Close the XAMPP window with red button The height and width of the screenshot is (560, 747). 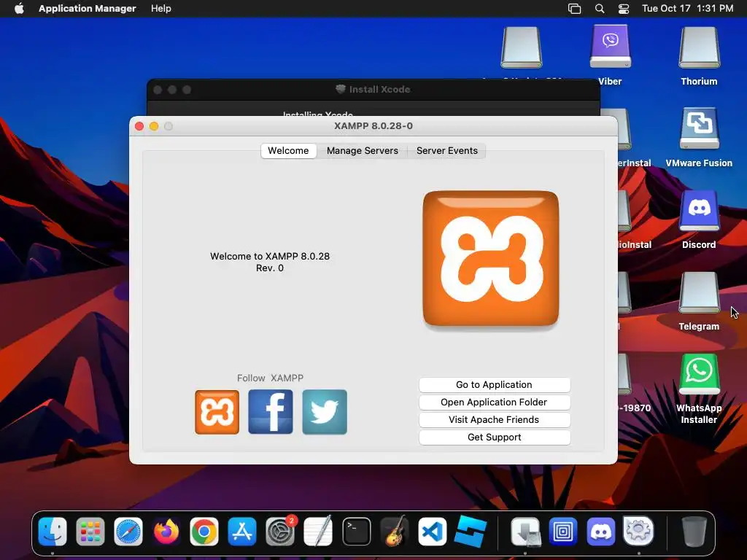click(x=139, y=126)
